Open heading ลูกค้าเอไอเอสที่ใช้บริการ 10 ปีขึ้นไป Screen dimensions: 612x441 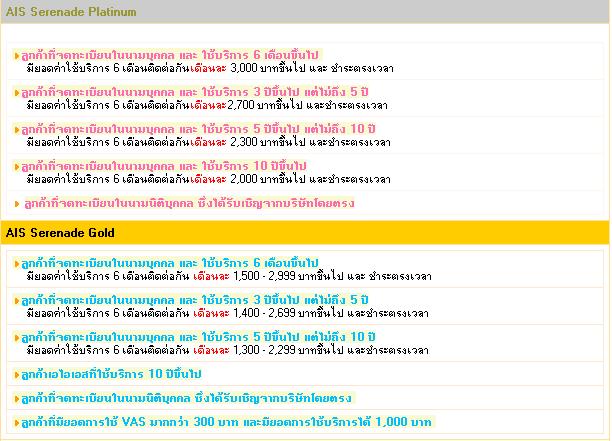pyautogui.click(x=111, y=374)
